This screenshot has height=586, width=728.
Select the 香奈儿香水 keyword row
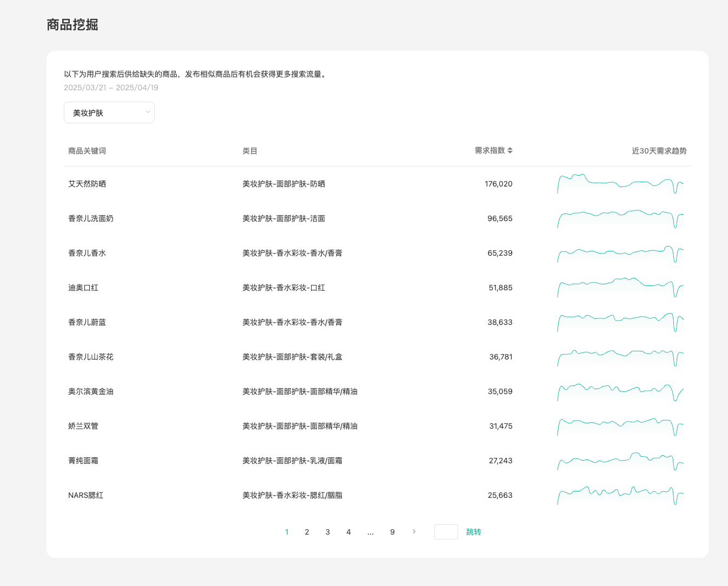(87, 253)
